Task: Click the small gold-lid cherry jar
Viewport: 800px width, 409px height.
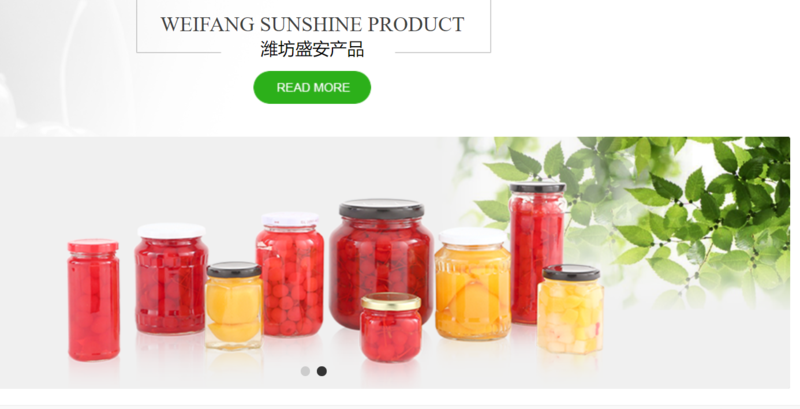Action: 391,327
